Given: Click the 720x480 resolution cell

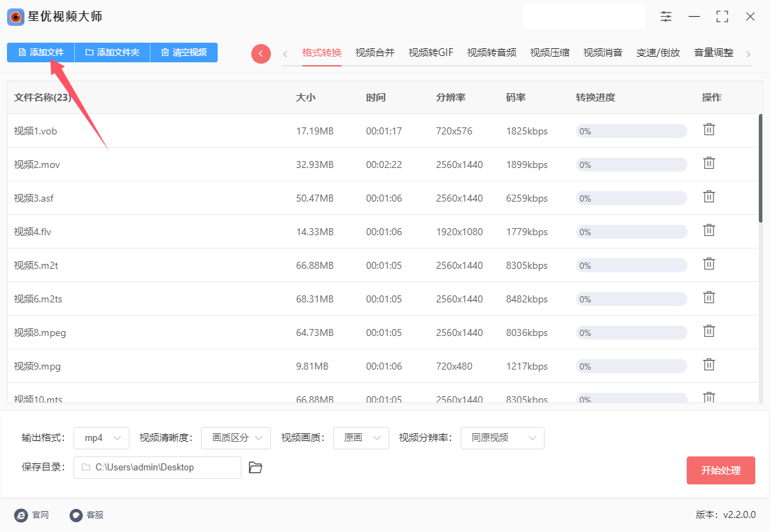Looking at the screenshot, I should coord(454,367).
